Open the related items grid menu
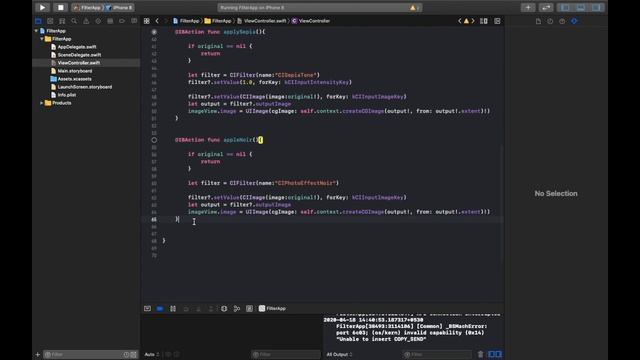 click(x=147, y=21)
